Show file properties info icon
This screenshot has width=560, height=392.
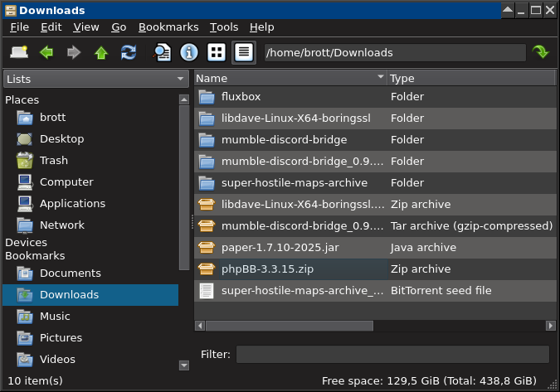click(189, 52)
